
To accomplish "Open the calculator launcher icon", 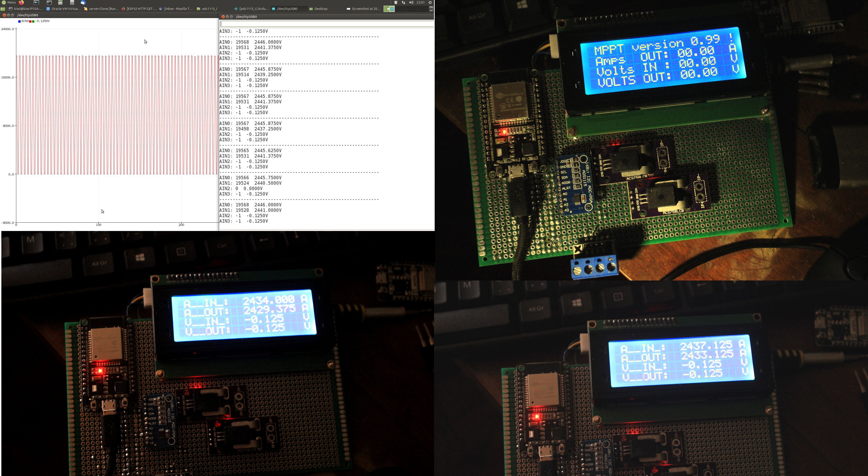I will pyautogui.click(x=72, y=2).
